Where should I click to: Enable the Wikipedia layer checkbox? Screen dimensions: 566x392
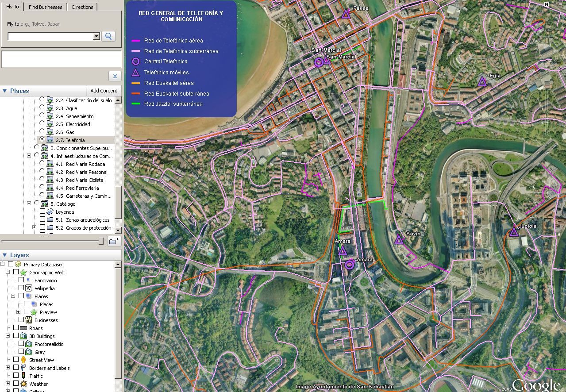21,288
